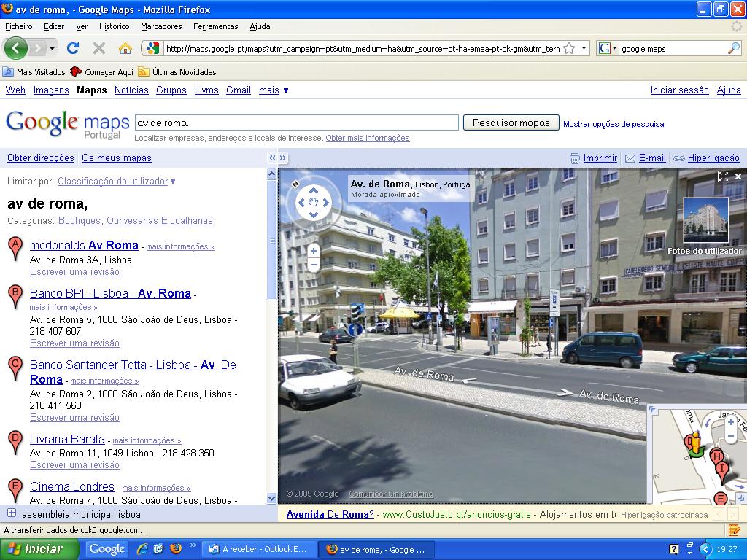The image size is (747, 560).
Task: Open the Obter direcções link
Action: coord(41,157)
